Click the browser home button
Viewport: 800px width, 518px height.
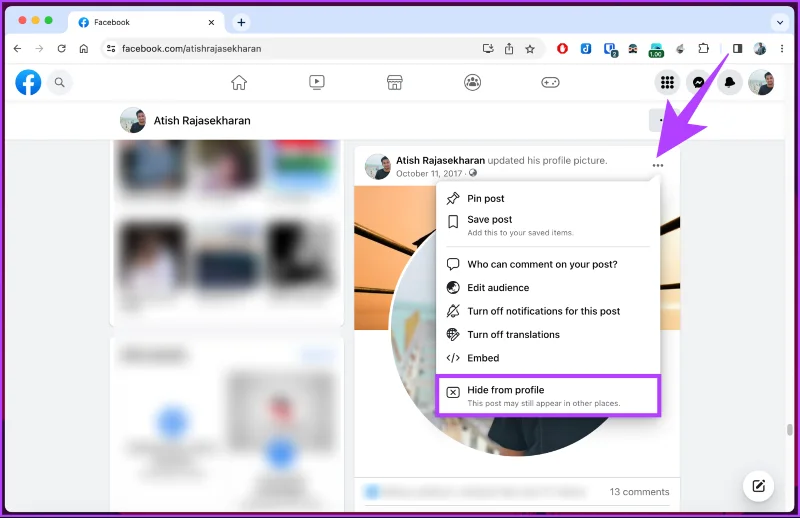click(84, 48)
